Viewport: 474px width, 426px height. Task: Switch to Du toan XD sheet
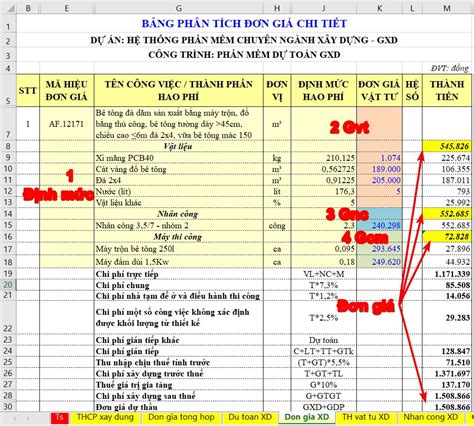250,417
